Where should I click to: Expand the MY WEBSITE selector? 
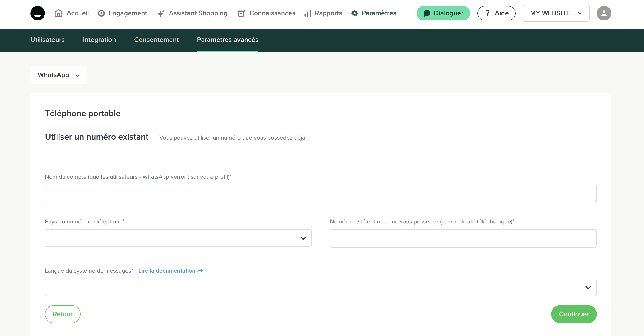pos(556,13)
